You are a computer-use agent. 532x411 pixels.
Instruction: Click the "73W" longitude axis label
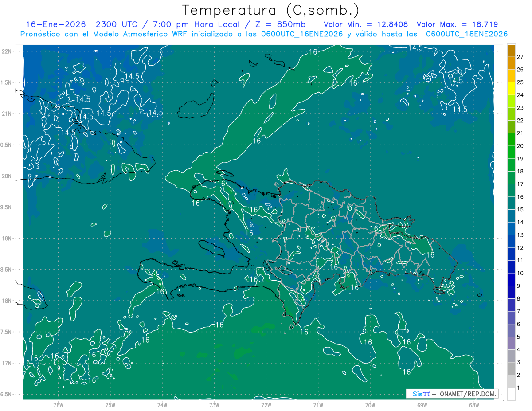(214, 405)
